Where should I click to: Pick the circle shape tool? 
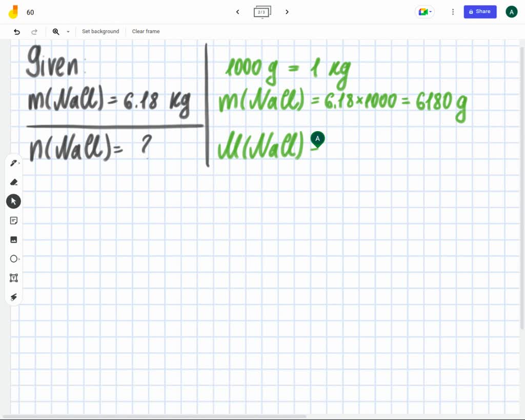click(13, 259)
